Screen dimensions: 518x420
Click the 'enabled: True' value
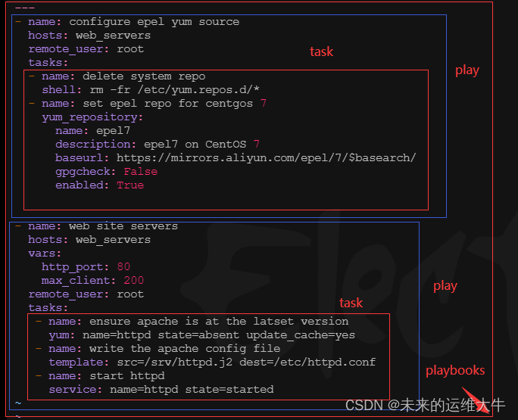point(130,185)
